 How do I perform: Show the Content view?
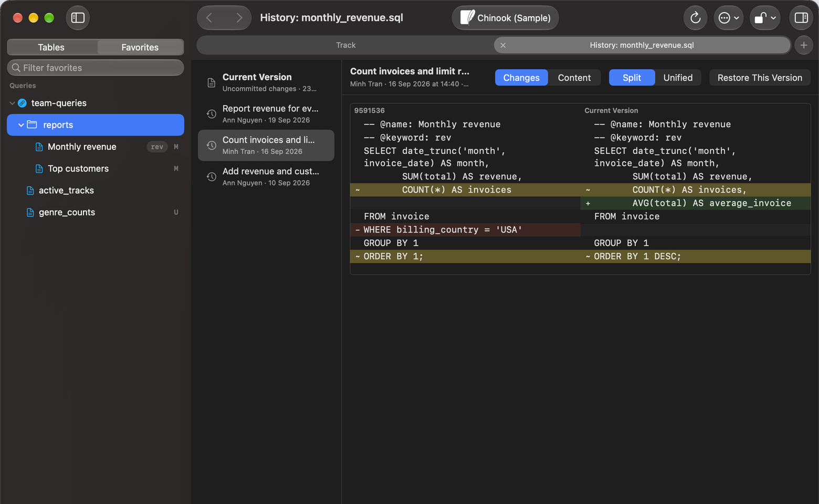[x=574, y=78]
